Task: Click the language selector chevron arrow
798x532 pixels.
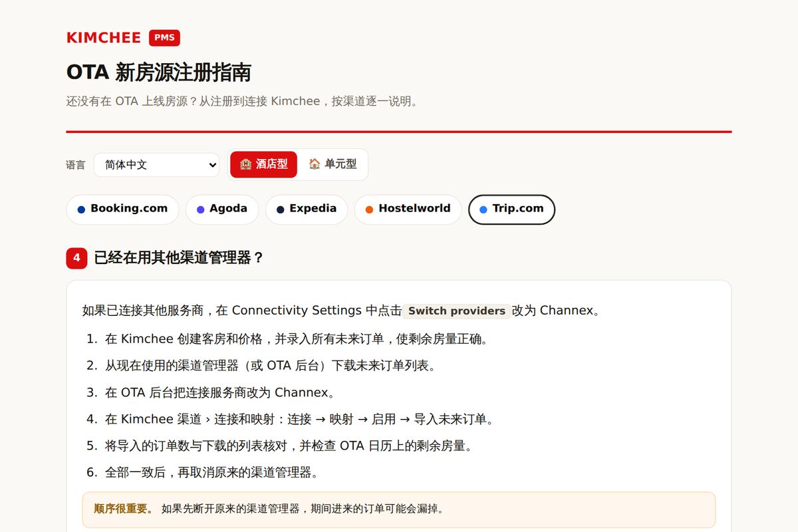Action: coord(212,165)
